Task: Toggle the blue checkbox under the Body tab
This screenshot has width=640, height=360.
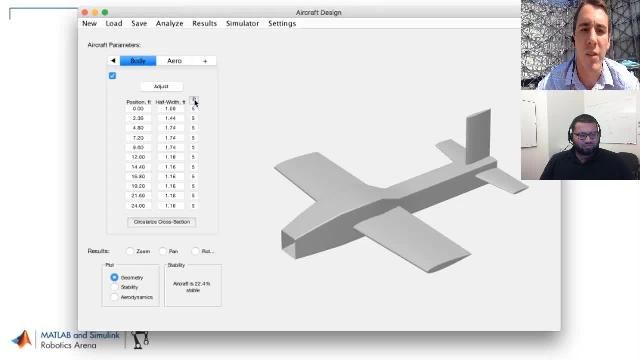Action: click(x=112, y=76)
